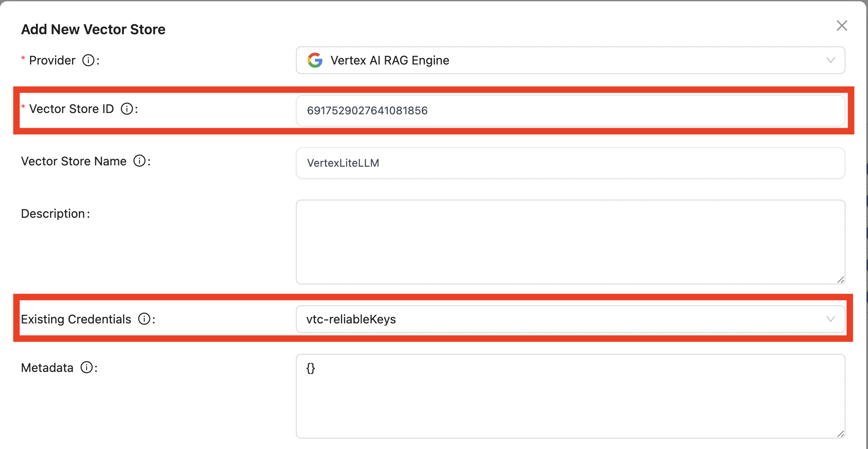This screenshot has height=449, width=868.
Task: Click the Google logo in Provider field
Action: click(315, 60)
